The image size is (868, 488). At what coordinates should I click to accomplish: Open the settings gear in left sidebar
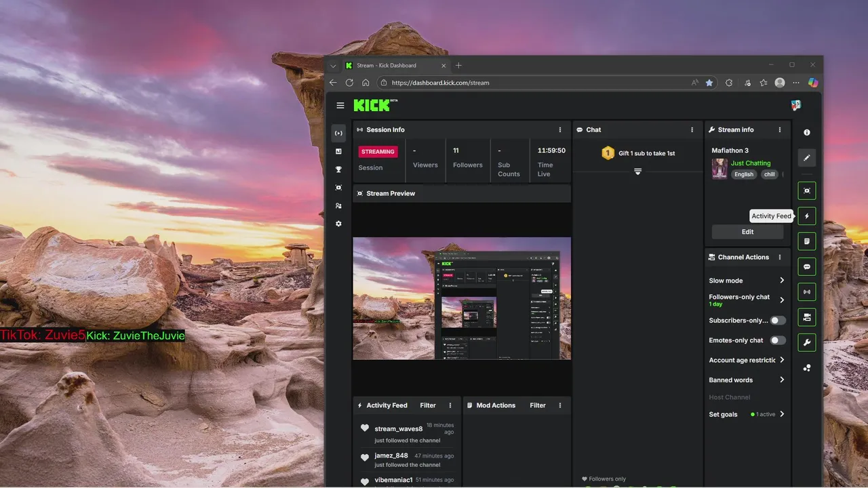coord(338,224)
